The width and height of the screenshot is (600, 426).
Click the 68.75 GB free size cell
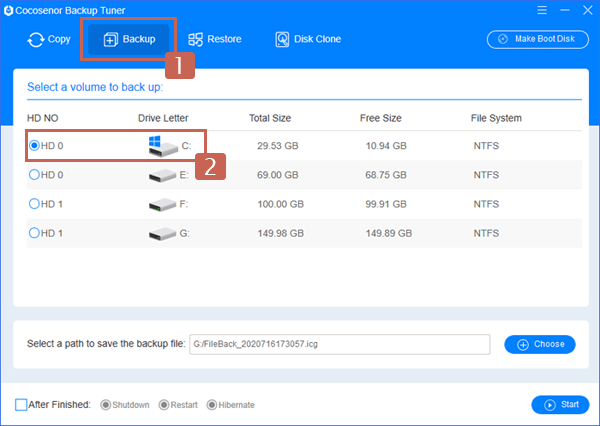coord(386,175)
